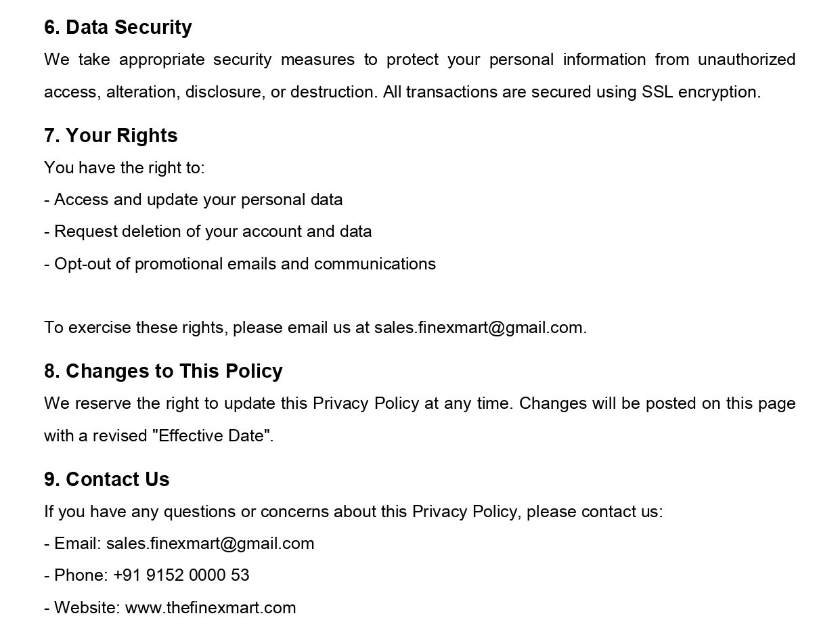Click the 6. Data Security heading
The image size is (840, 641).
(x=118, y=27)
